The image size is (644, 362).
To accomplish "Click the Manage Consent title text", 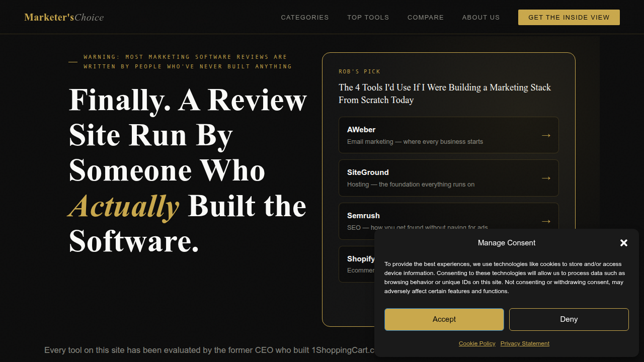I will [507, 243].
